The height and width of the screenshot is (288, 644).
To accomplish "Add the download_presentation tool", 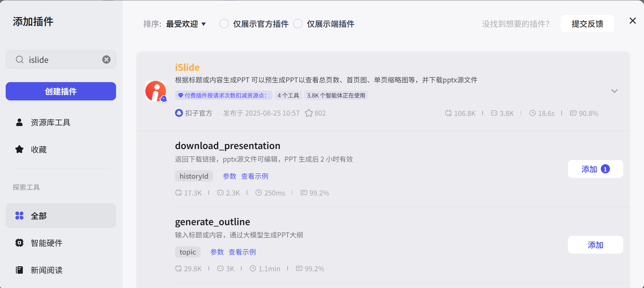I will point(595,169).
